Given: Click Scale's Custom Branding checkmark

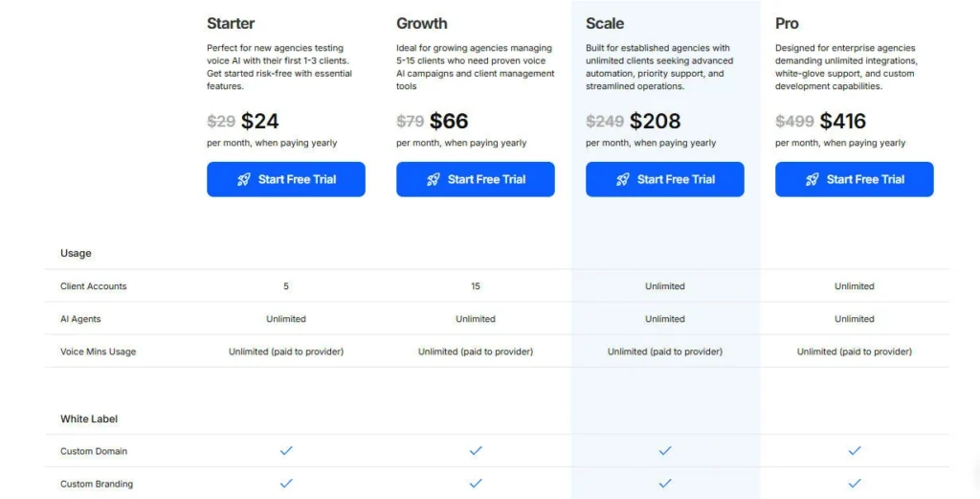Looking at the screenshot, I should tap(665, 483).
